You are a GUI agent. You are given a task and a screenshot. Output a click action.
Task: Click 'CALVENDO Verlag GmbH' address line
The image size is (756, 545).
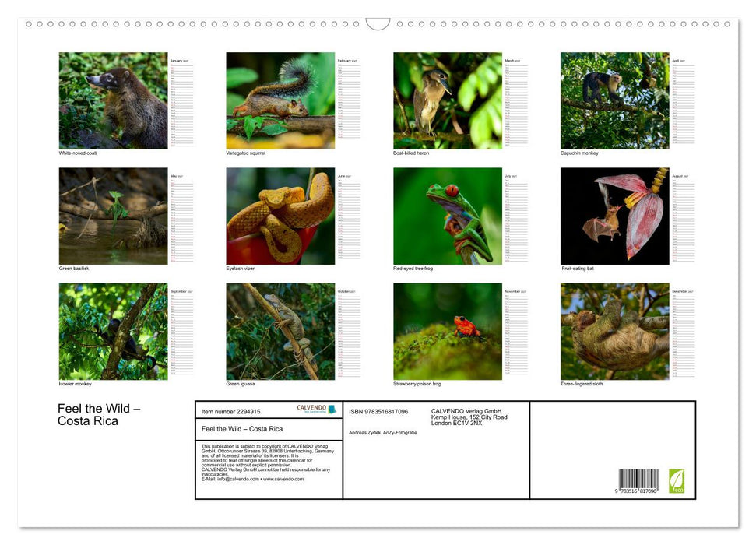[x=466, y=411]
